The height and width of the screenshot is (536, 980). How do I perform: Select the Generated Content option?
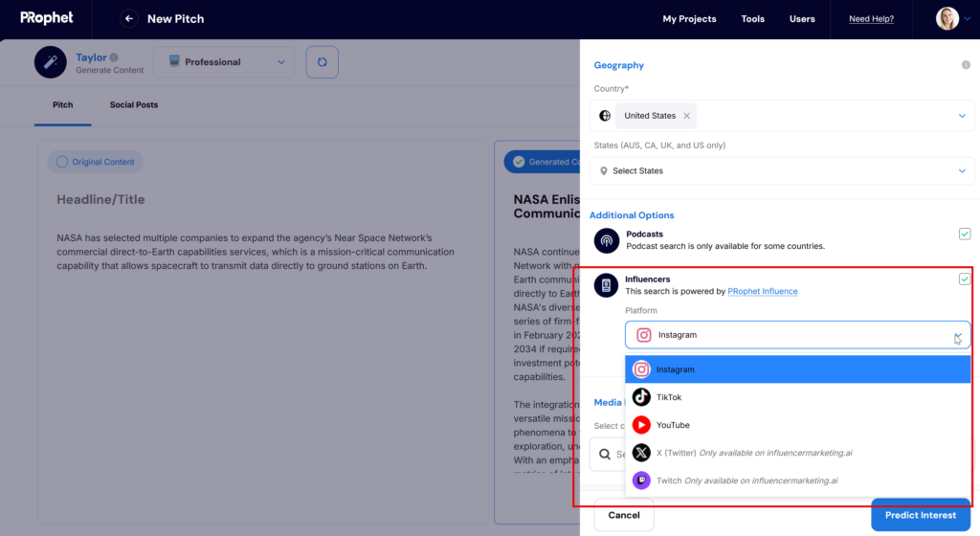point(543,162)
